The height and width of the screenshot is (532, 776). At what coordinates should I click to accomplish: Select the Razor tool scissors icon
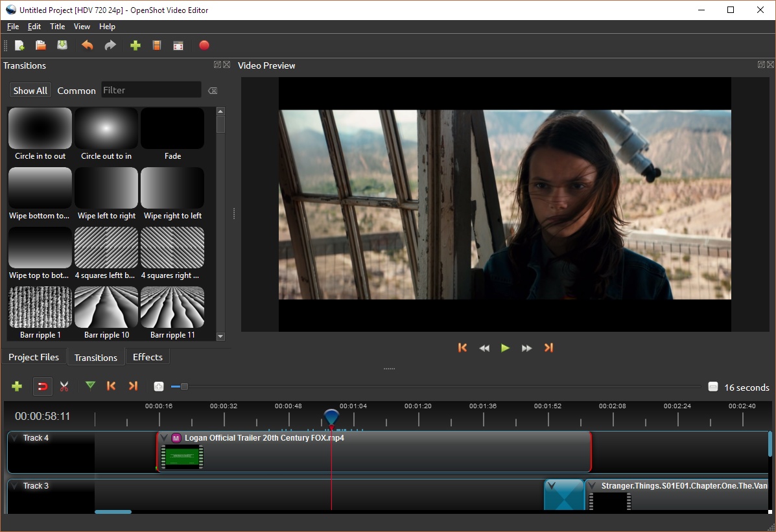64,387
